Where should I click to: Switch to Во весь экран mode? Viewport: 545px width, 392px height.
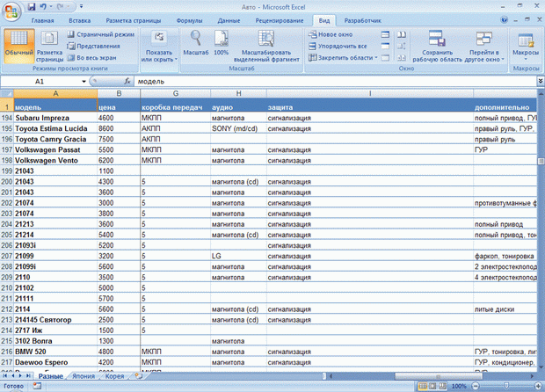click(x=91, y=58)
